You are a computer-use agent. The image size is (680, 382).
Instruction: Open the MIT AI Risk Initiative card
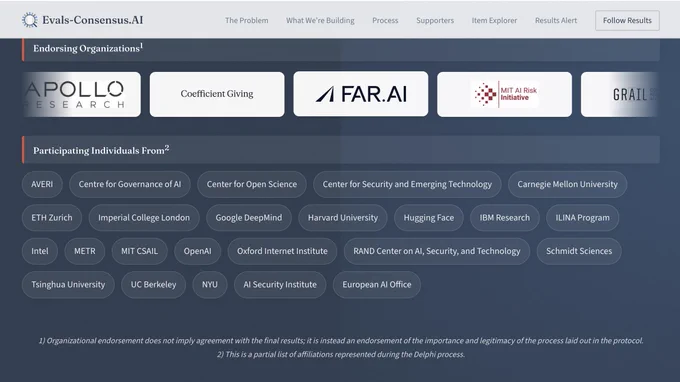(x=504, y=94)
